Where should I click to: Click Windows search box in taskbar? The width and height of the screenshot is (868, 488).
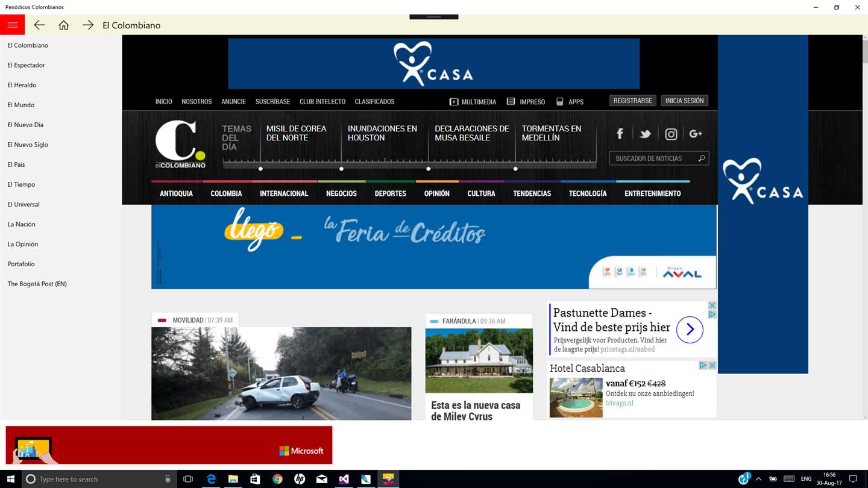pyautogui.click(x=99, y=479)
